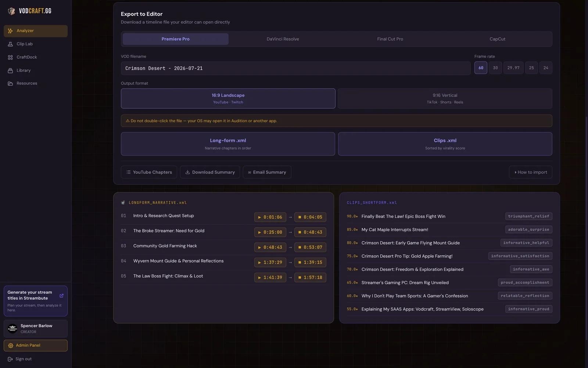Click the LONGFORM_NARRATIVE.xml file icon
Image resolution: width=588 pixels, height=368 pixels.
click(123, 202)
